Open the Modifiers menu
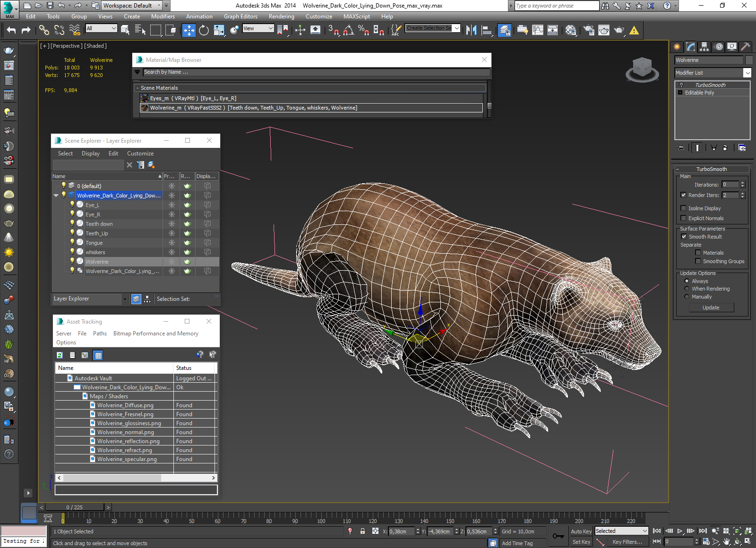756x548 pixels. tap(163, 17)
